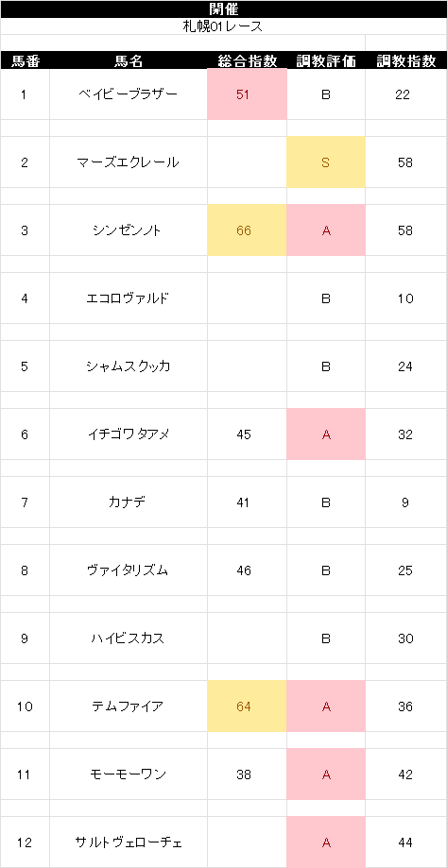Click yellow S rating for マーズエクレール
This screenshot has width=447, height=868.
pyautogui.click(x=326, y=162)
